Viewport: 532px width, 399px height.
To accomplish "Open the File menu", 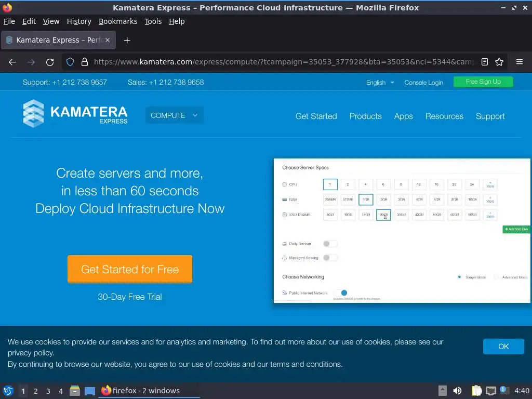I will (9, 21).
